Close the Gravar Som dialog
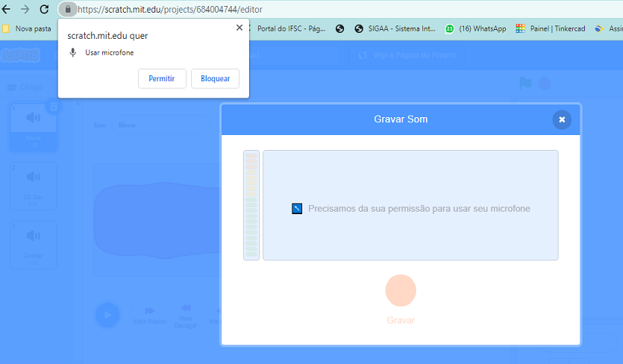 pyautogui.click(x=562, y=119)
